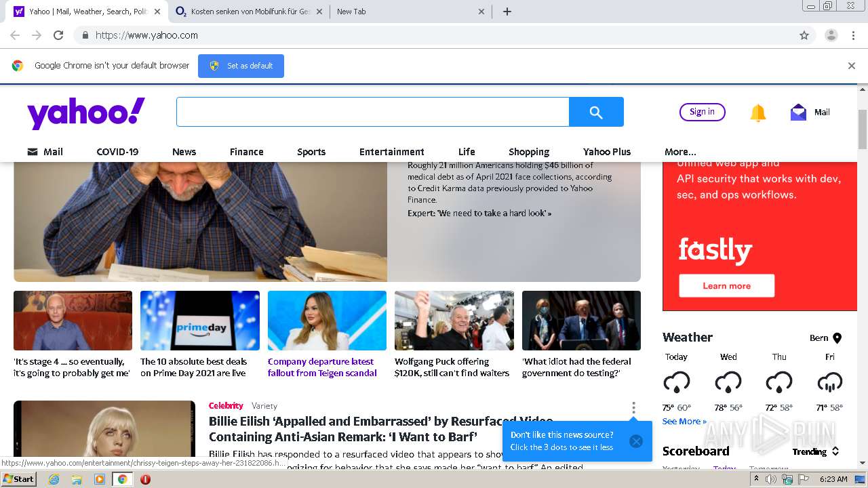Open the Chrome three-dot menu
The height and width of the screenshot is (488, 868).
[x=853, y=35]
